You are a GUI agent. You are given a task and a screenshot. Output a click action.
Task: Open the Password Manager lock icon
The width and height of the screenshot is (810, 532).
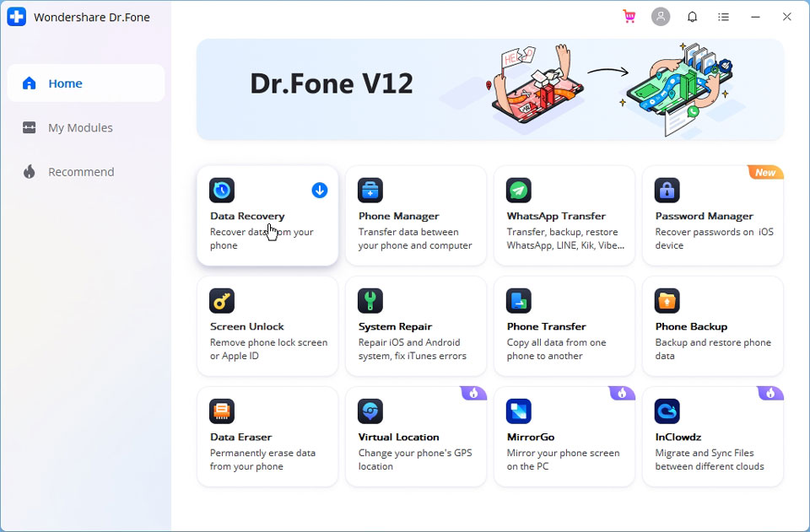pyautogui.click(x=667, y=191)
